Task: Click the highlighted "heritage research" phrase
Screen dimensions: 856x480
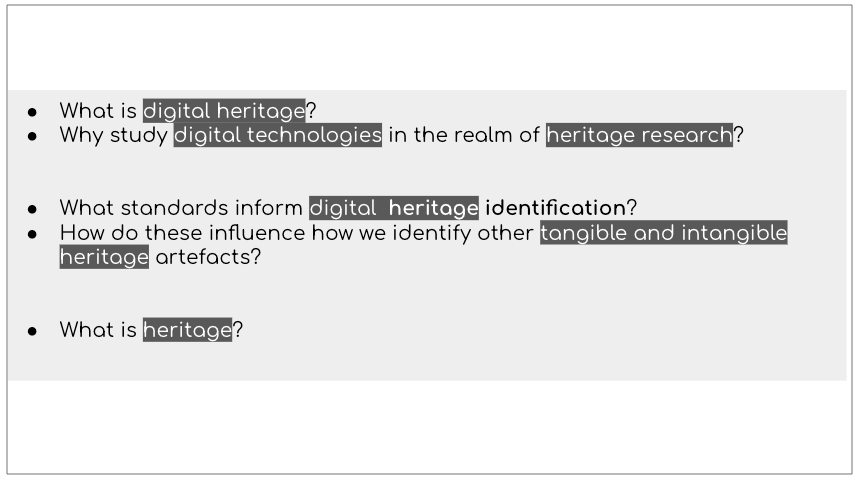Action: pos(639,135)
